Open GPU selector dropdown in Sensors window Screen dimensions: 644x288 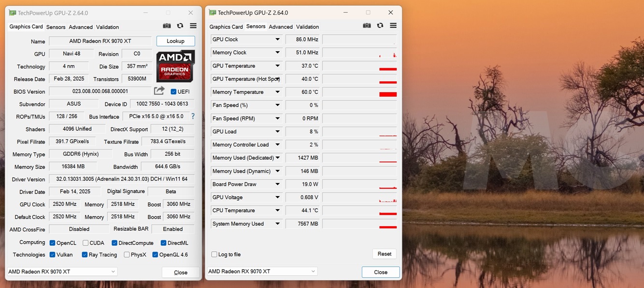tap(262, 272)
